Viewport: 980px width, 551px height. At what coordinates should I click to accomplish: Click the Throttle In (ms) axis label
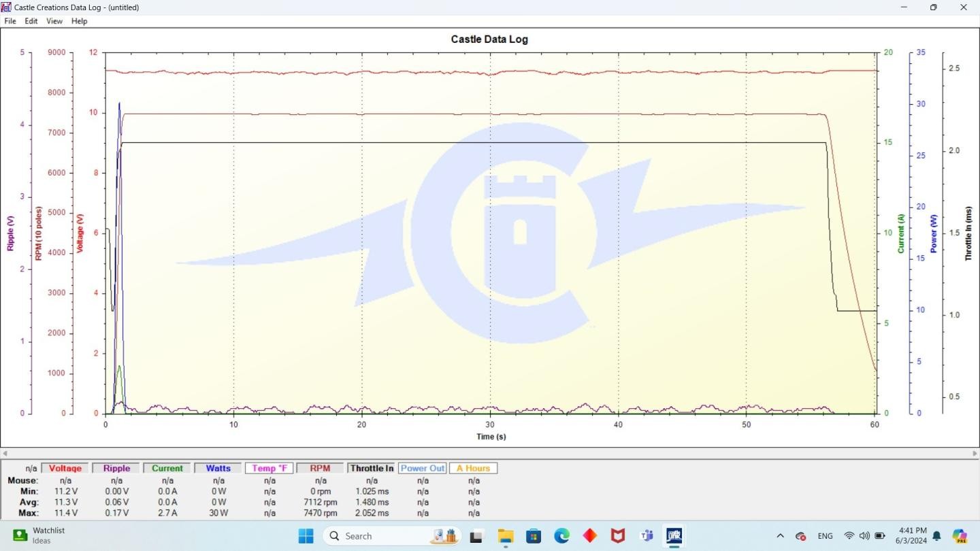click(x=968, y=233)
